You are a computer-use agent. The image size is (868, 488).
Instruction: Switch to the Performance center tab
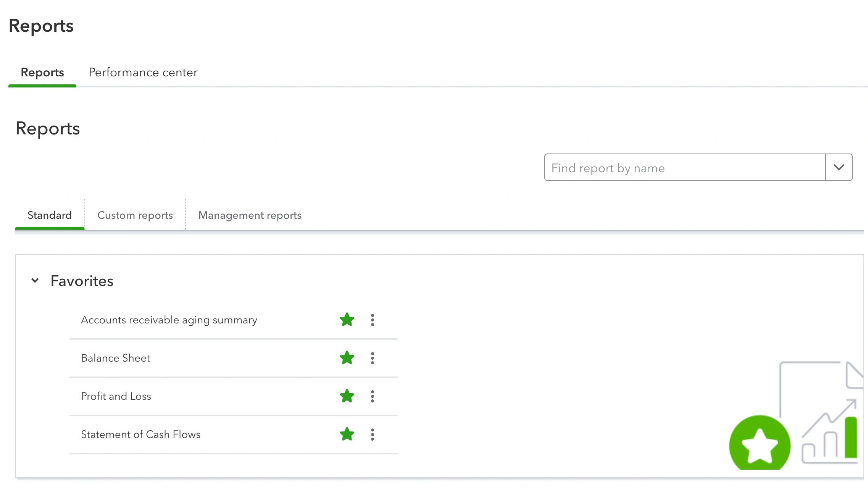[x=143, y=72]
